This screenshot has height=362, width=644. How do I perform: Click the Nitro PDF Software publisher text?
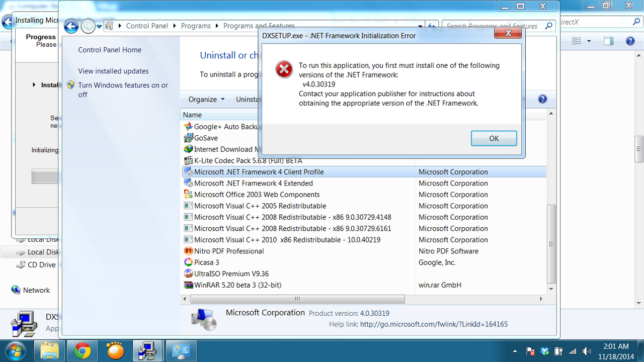pos(448,251)
